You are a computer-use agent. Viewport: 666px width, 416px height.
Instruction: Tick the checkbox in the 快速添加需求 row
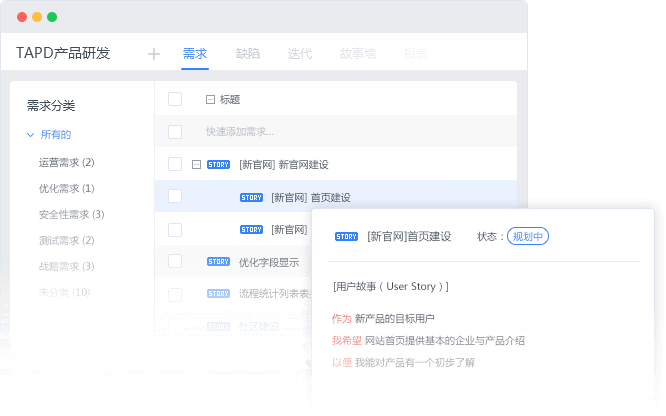[x=175, y=132]
